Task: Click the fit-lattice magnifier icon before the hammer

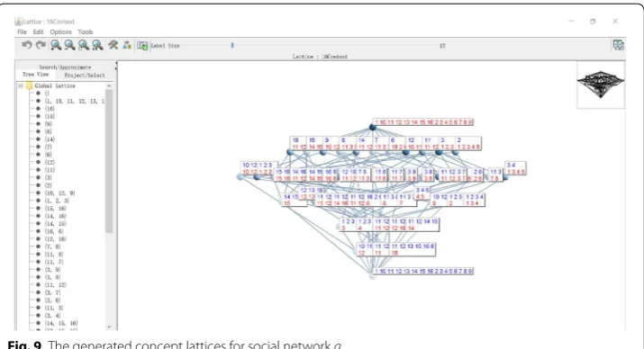Action: point(98,45)
